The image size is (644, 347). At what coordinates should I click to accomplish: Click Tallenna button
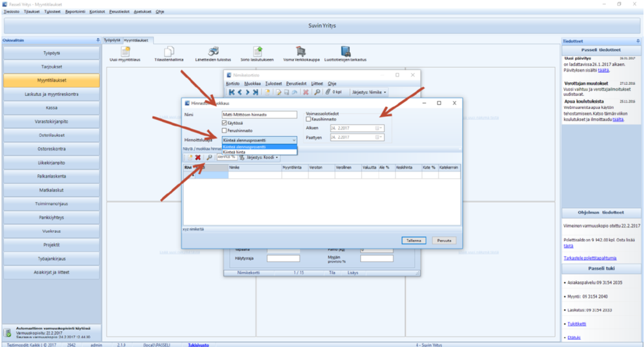click(414, 241)
